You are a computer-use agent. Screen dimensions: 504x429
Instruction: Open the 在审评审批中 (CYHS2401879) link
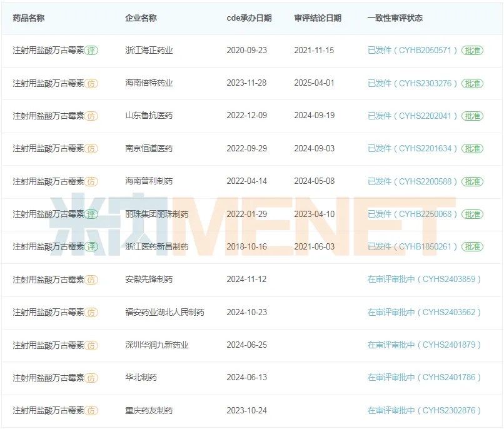[x=425, y=345]
